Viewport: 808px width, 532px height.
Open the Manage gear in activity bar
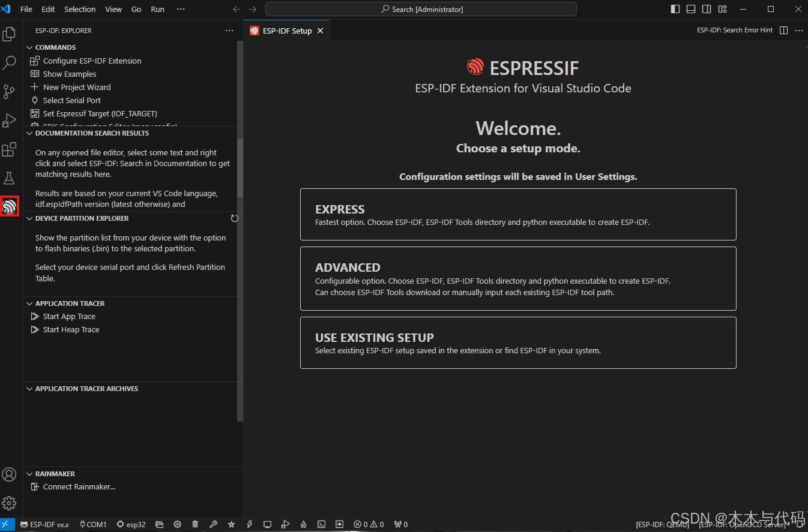tap(9, 503)
